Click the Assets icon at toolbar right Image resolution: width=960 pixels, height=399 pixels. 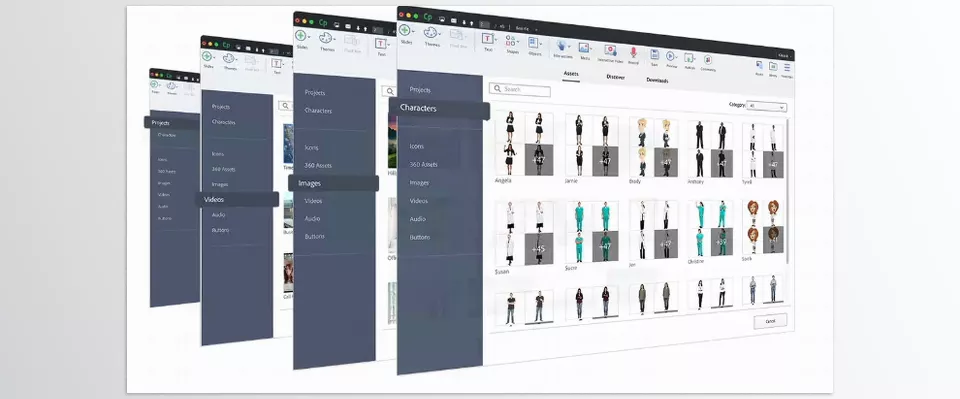(x=759, y=65)
